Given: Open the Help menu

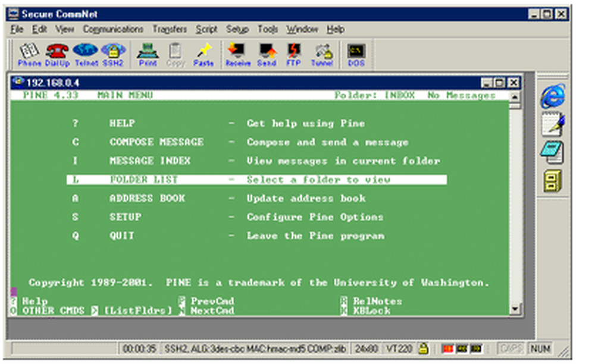Looking at the screenshot, I should click(336, 29).
